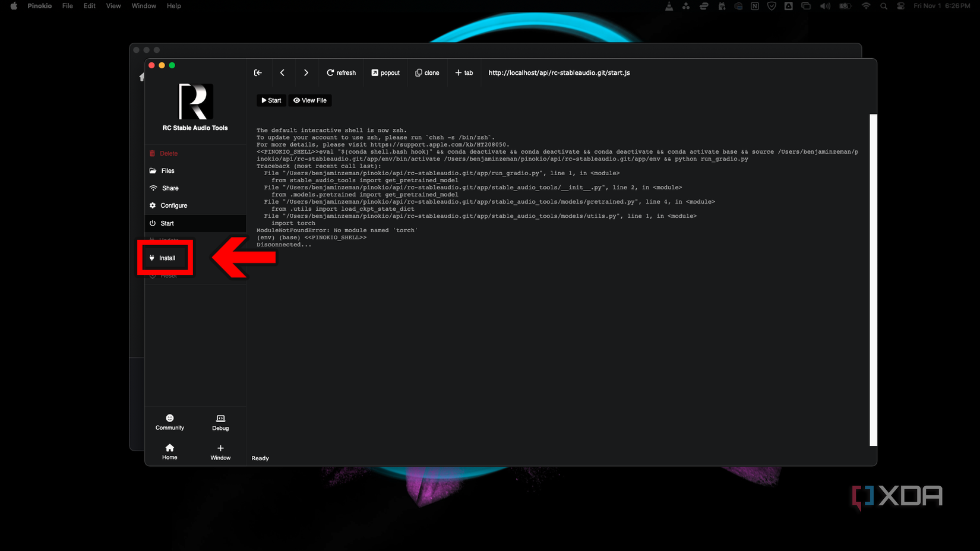The image size is (980, 551).
Task: Open the Community panel
Action: pos(169,422)
